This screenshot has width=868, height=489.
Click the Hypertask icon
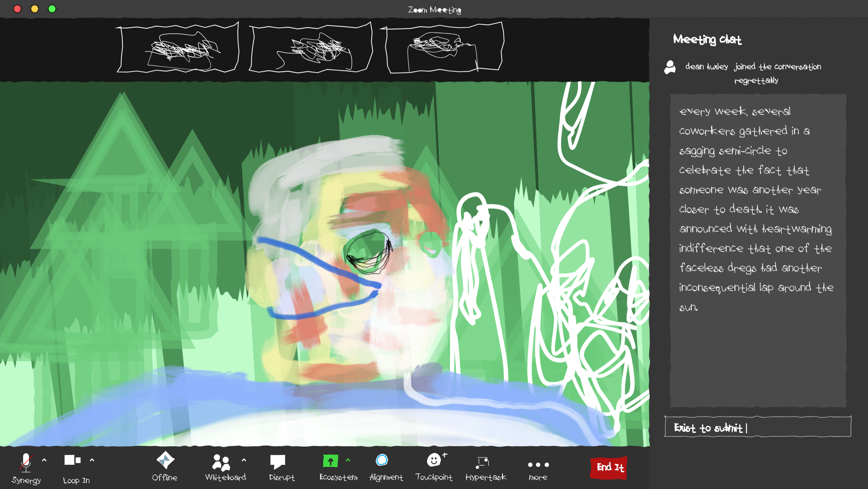pyautogui.click(x=483, y=462)
